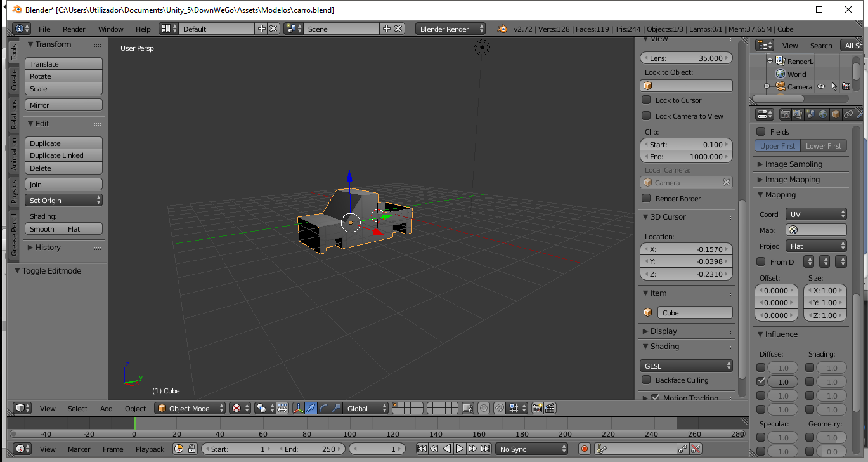Expand the Display panel header

coord(664,331)
